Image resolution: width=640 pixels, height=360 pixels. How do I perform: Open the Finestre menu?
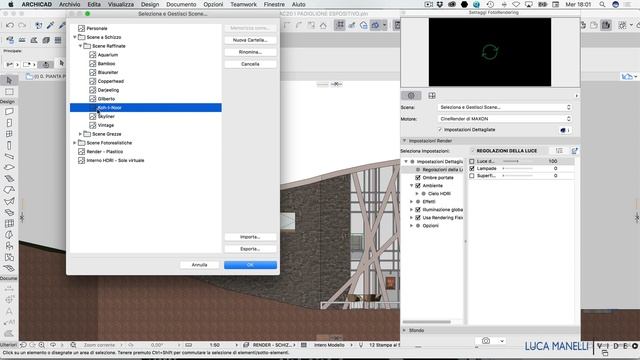(x=274, y=4)
